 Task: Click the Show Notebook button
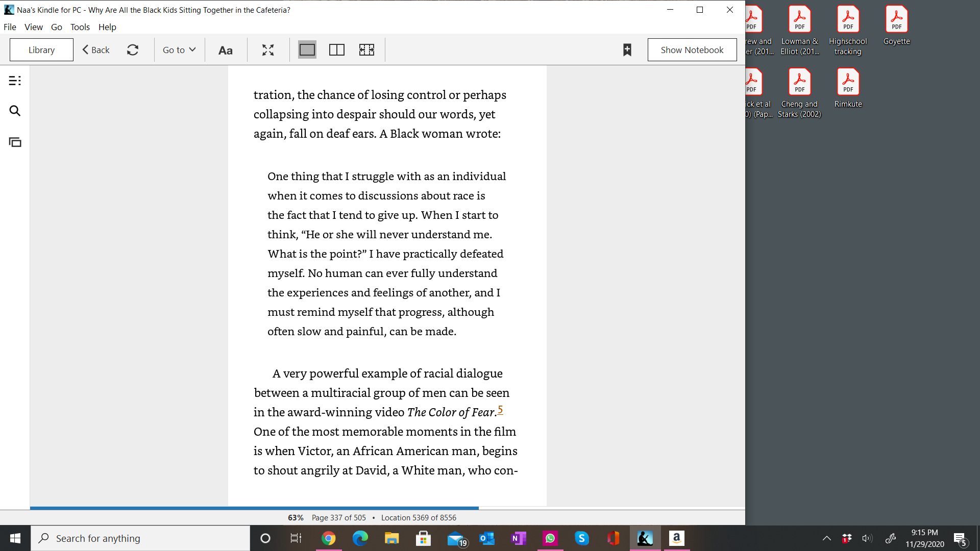(692, 50)
